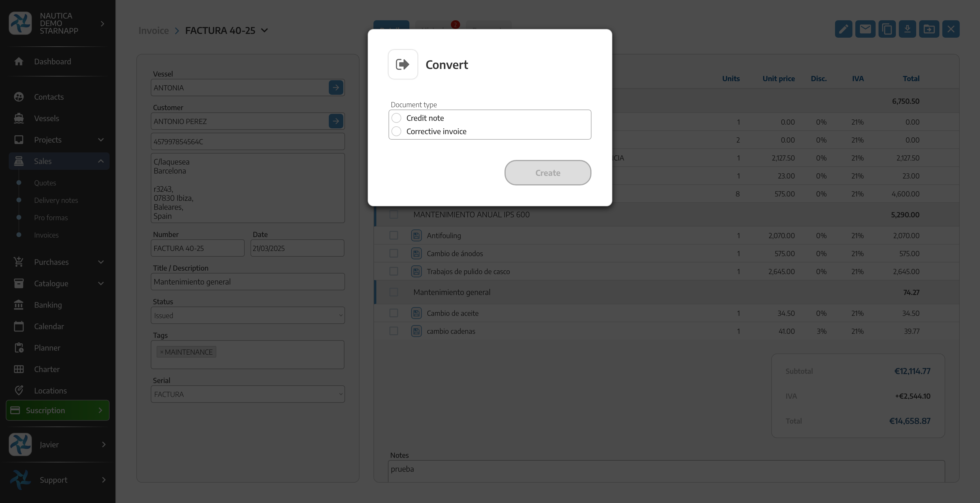This screenshot has width=980, height=503.
Task: Expand the Projects sidebar section
Action: click(59, 140)
